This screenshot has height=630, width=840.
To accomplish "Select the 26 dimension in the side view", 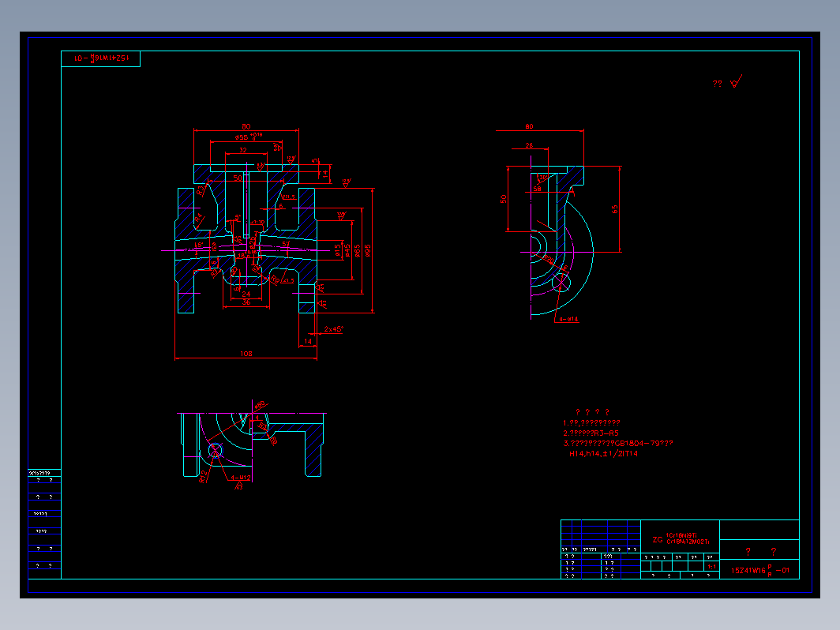I will coord(529,145).
